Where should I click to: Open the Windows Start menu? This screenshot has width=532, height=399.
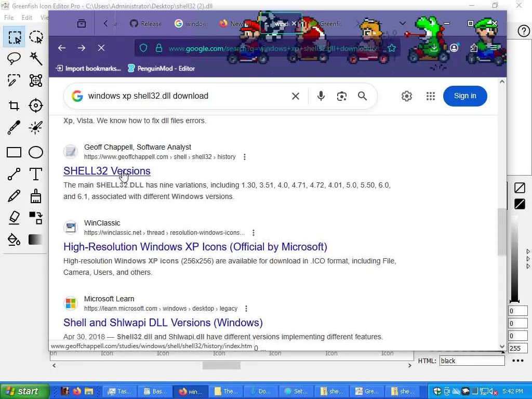coord(24,391)
